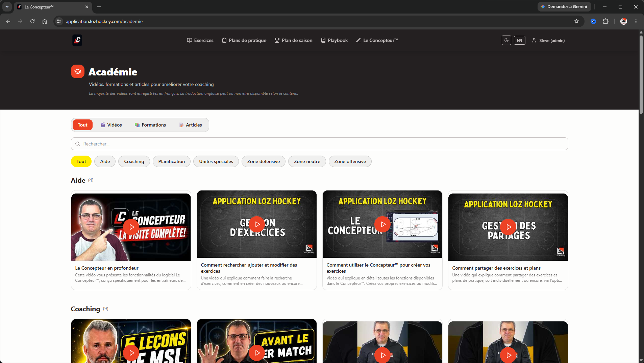Click the page vertical scrollbar

pyautogui.click(x=641, y=74)
